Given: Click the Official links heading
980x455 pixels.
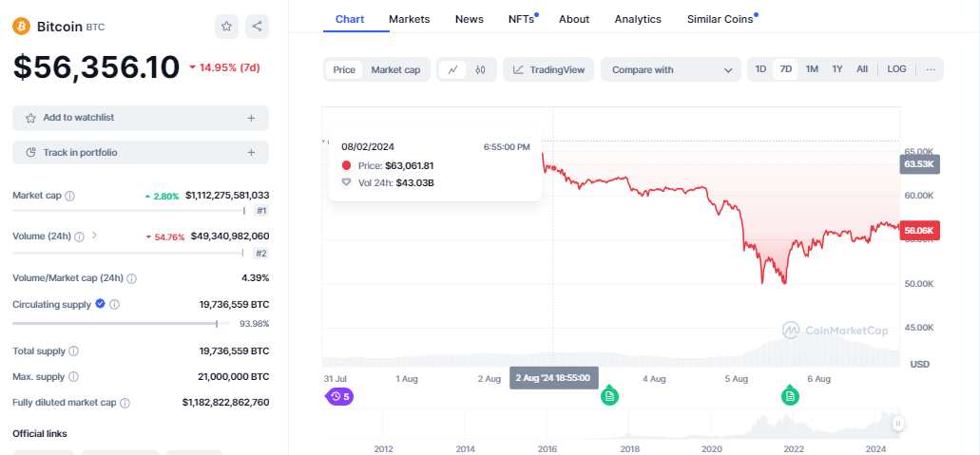Looking at the screenshot, I should 39,434.
